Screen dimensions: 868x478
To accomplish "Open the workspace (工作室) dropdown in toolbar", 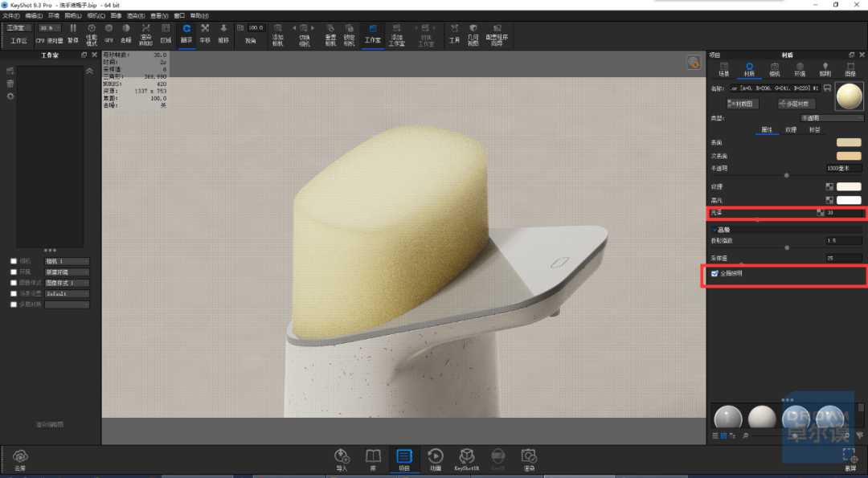I will coord(18,27).
